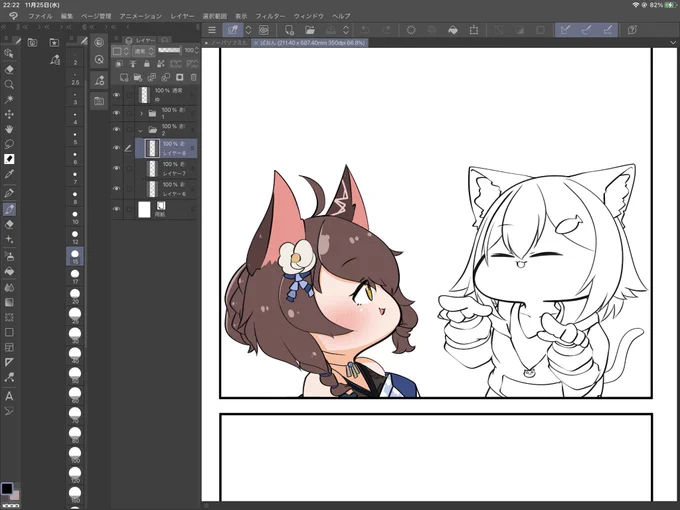This screenshot has height=510, width=680.
Task: Open Clip Studio swirl icon in command bar
Action: point(264,30)
